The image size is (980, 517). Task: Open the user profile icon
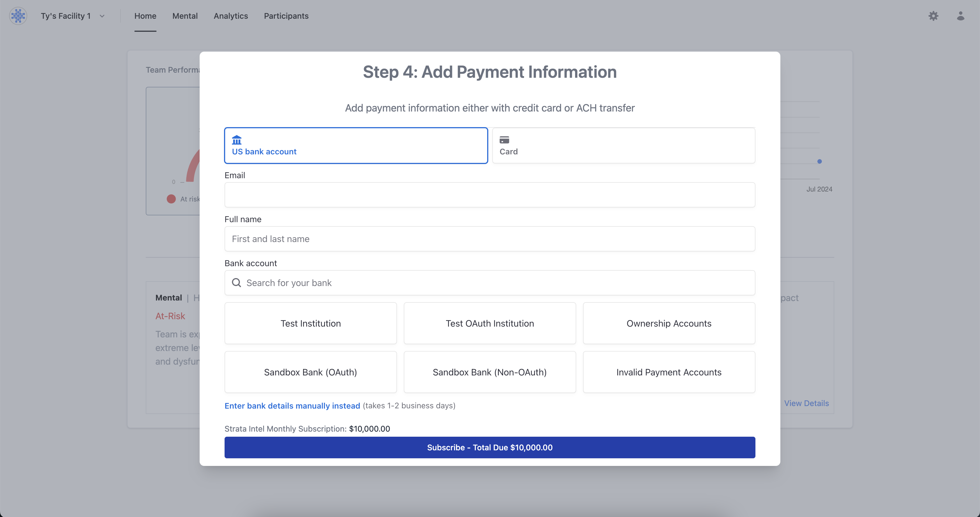[x=960, y=16]
